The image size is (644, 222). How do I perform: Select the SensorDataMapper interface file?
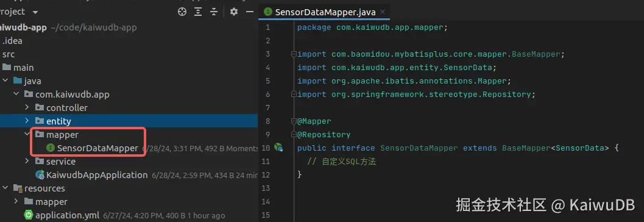(97, 148)
